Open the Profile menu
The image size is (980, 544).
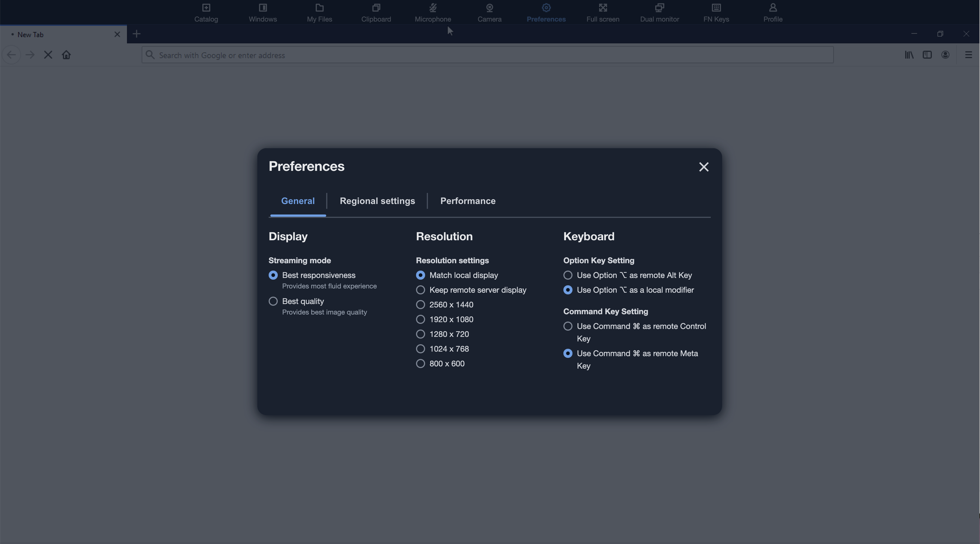(773, 12)
